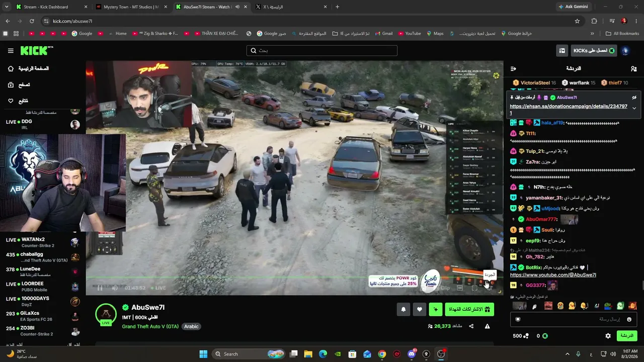Switch to Mystery Town - MT Studios tab
This screenshot has height=362, width=644.
tap(131, 7)
